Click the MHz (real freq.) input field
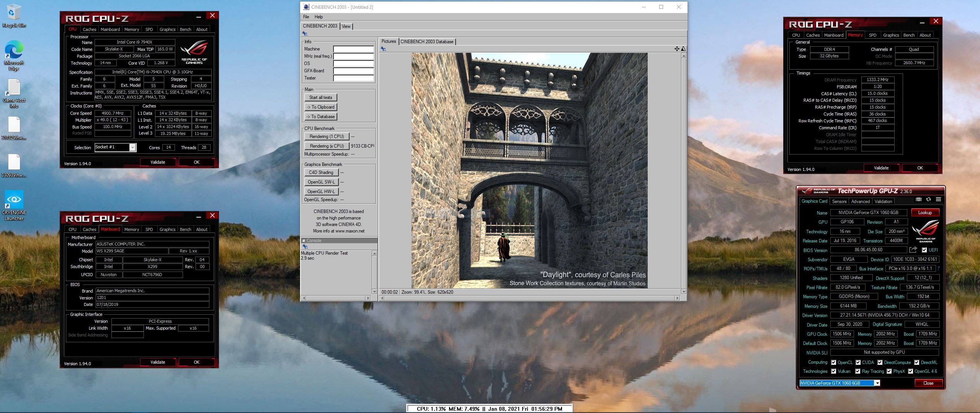Screen dimensions: 980x413 pyautogui.click(x=353, y=56)
